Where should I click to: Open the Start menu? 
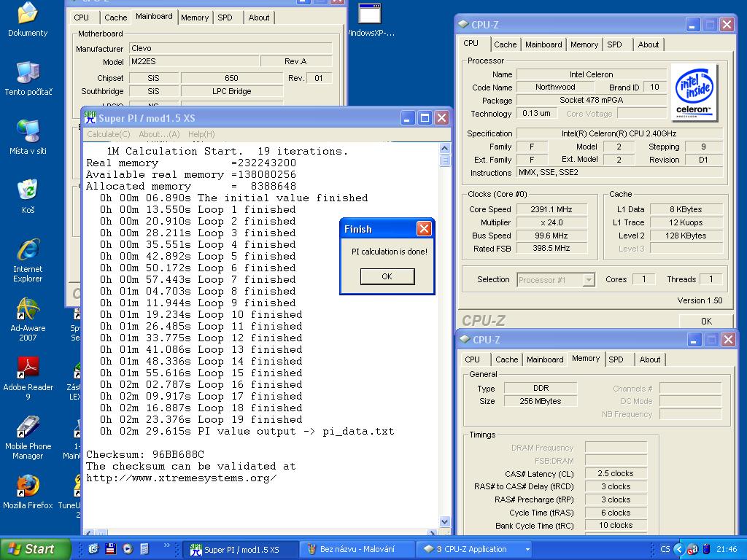click(x=35, y=549)
